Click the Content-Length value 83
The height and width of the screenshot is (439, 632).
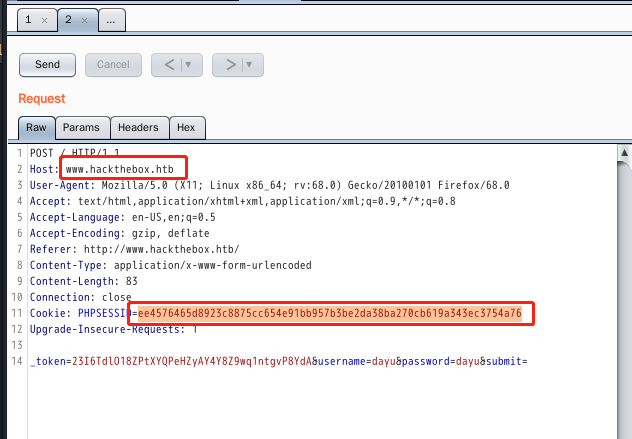132,281
